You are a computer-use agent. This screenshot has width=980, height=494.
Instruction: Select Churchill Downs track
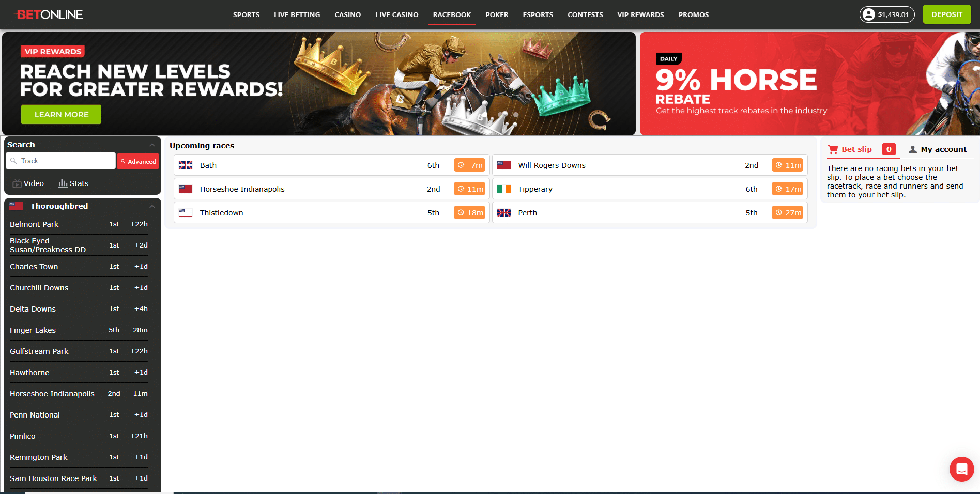(x=79, y=288)
